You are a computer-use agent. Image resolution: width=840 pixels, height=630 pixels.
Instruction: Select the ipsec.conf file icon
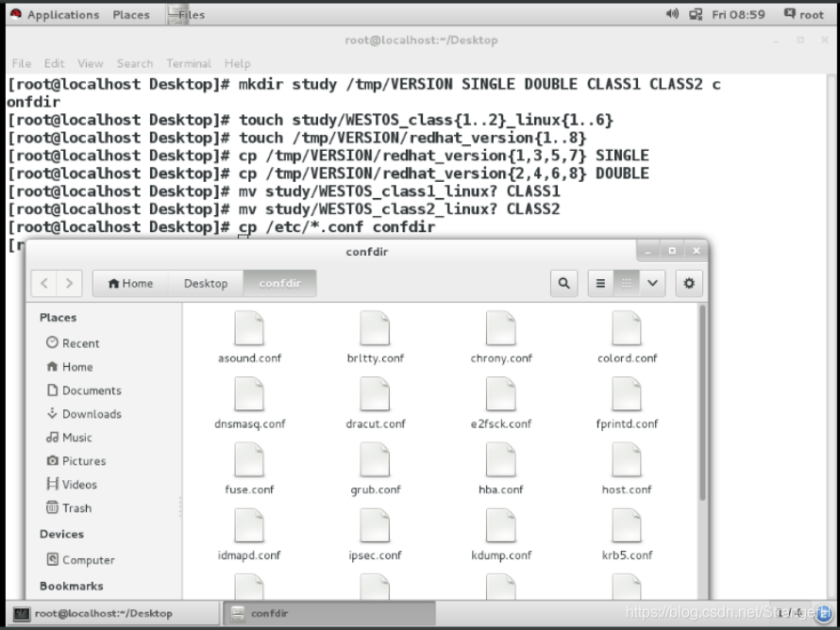pos(375,525)
